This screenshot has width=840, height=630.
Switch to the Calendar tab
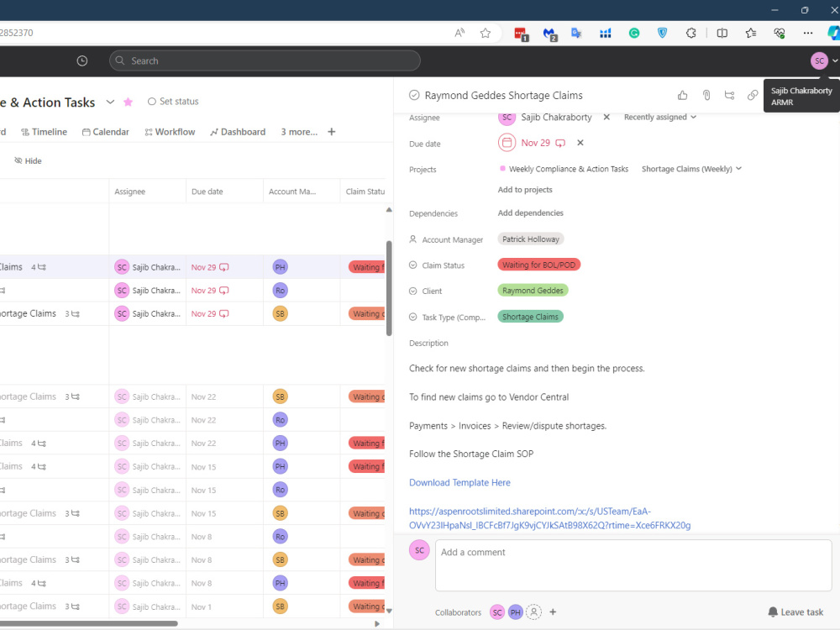pyautogui.click(x=106, y=132)
